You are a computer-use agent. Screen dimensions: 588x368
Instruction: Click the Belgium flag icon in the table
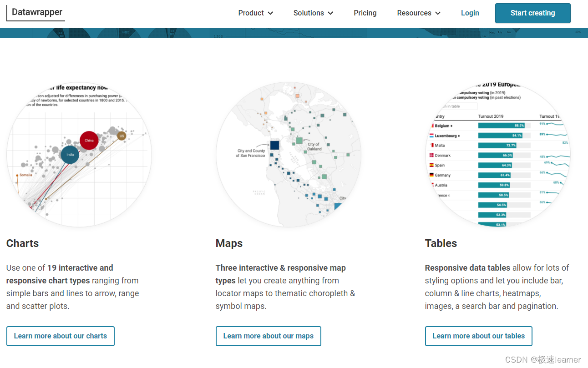point(431,126)
